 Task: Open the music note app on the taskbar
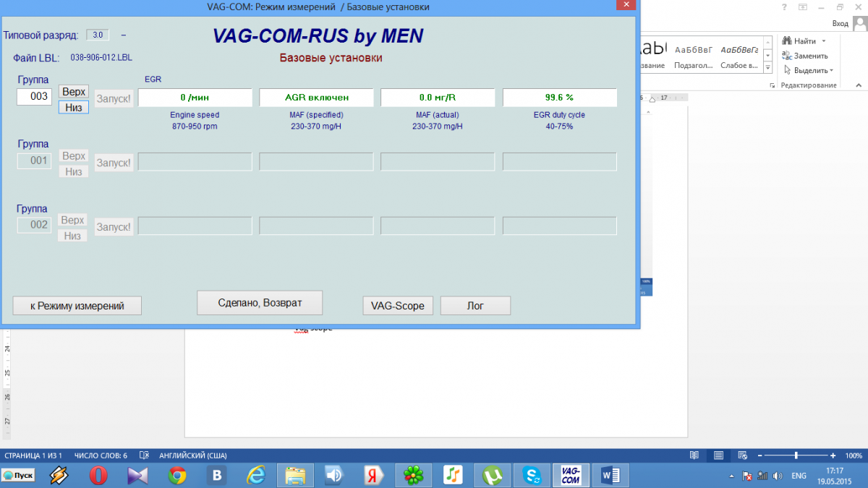coord(452,475)
